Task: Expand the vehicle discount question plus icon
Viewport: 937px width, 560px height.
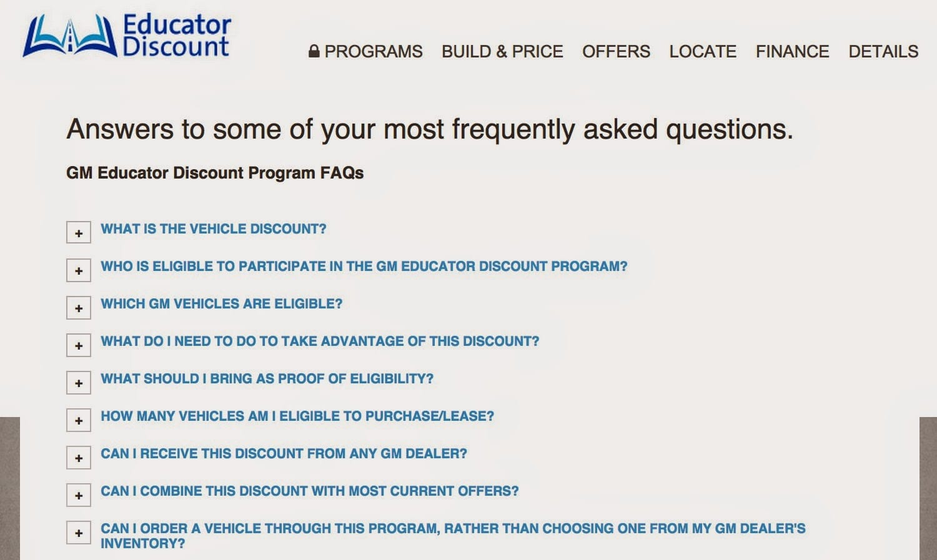Action: coord(79,232)
